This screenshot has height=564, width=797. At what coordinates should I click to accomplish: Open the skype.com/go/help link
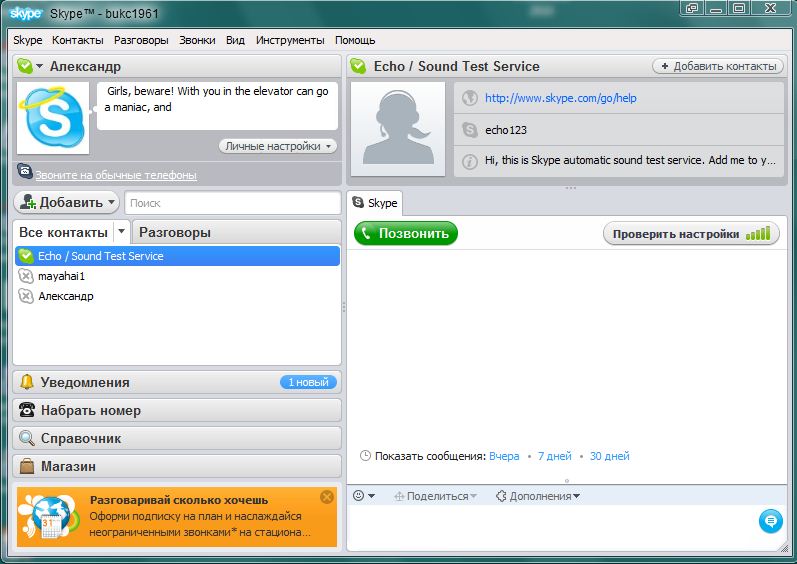click(561, 98)
